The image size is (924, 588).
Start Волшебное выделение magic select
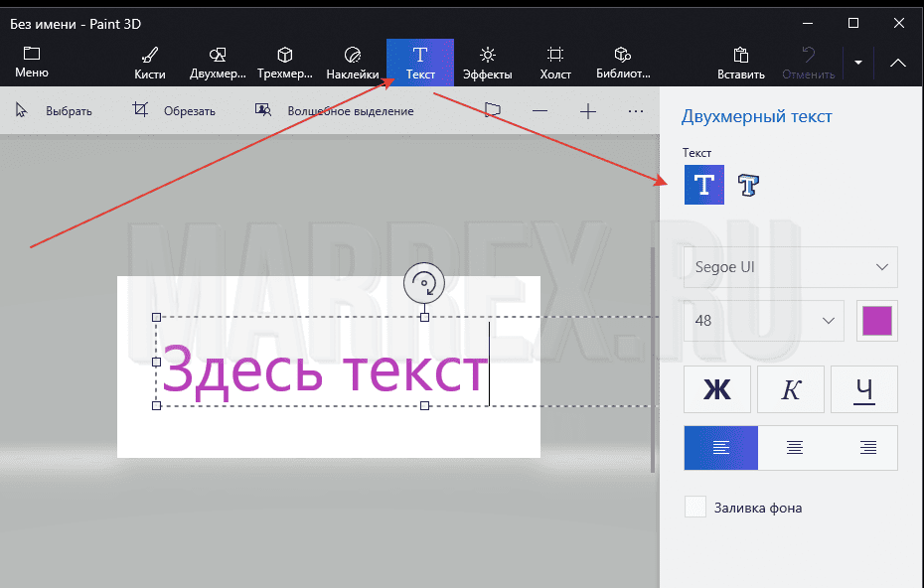pos(334,111)
